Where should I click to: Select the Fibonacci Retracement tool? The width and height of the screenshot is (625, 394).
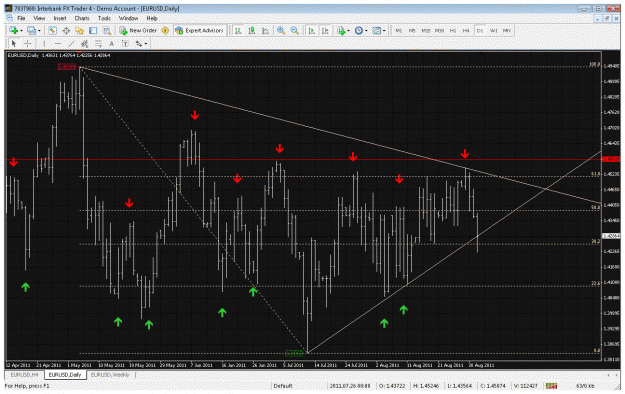[x=98, y=43]
